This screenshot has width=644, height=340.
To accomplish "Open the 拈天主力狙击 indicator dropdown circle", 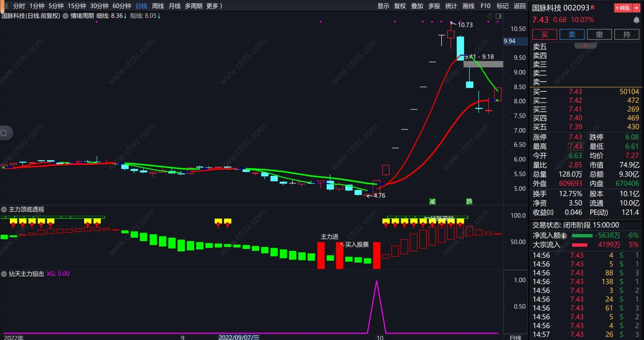I will coord(4,274).
